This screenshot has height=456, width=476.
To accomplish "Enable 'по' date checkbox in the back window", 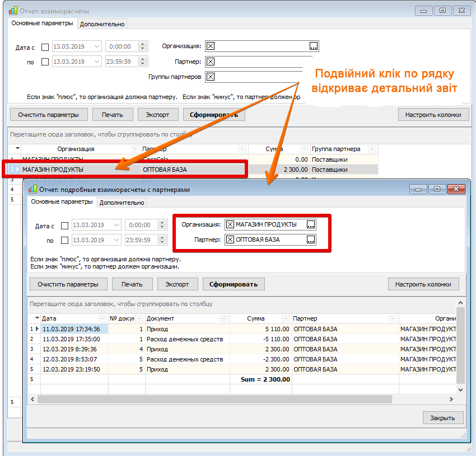I will point(45,62).
